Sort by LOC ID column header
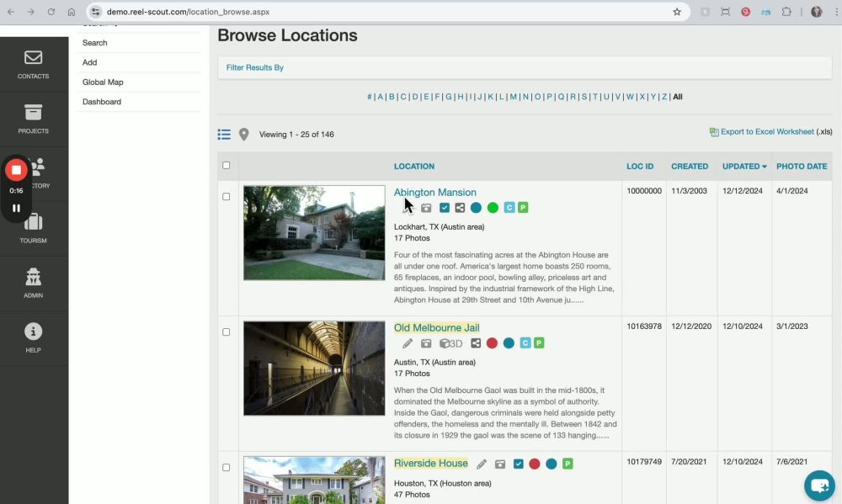The width and height of the screenshot is (842, 504). [x=640, y=167]
